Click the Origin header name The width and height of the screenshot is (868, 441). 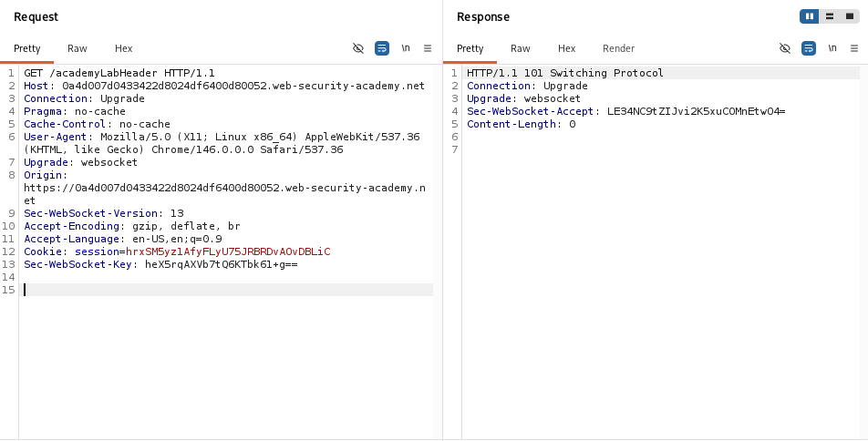pyautogui.click(x=43, y=175)
